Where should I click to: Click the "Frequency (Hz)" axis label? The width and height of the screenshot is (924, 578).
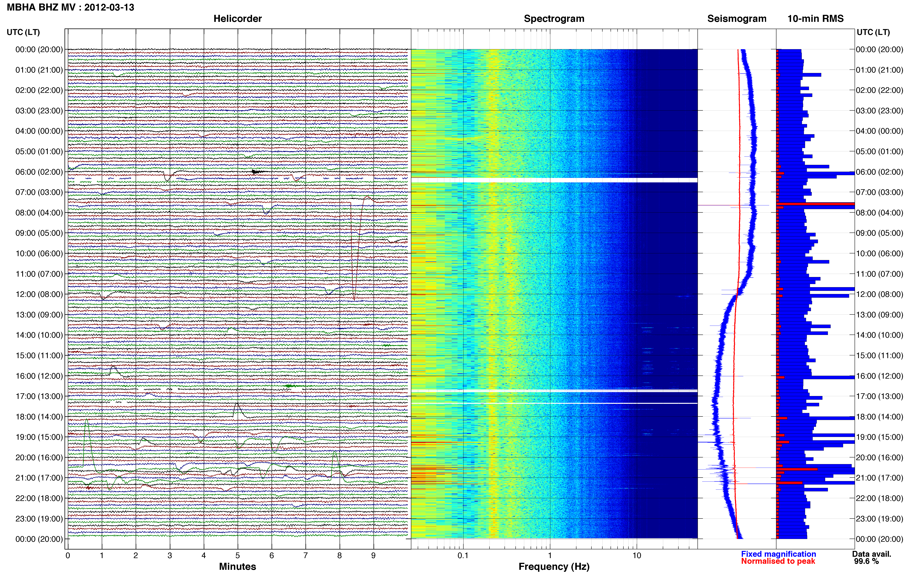[554, 566]
